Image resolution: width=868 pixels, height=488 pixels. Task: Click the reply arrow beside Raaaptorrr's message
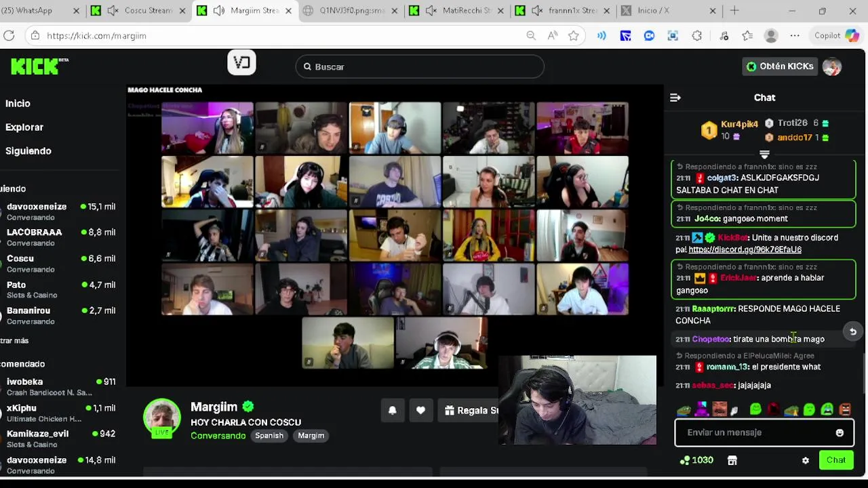pos(853,331)
